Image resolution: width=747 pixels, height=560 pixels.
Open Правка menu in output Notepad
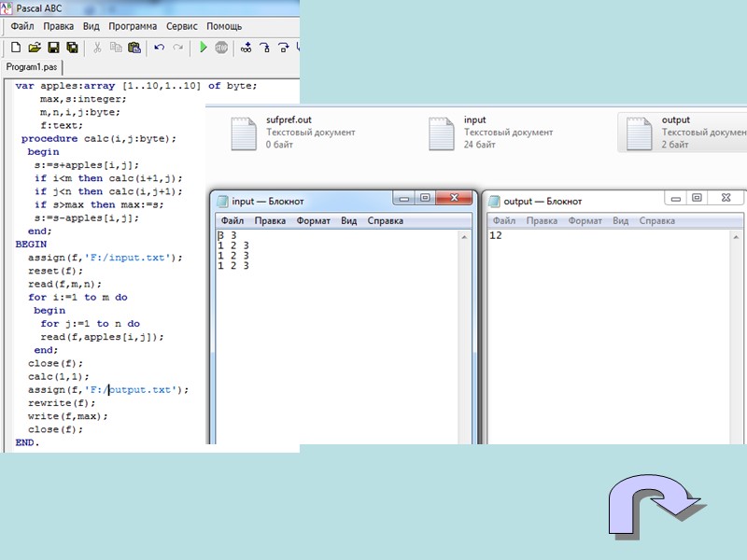coord(542,221)
